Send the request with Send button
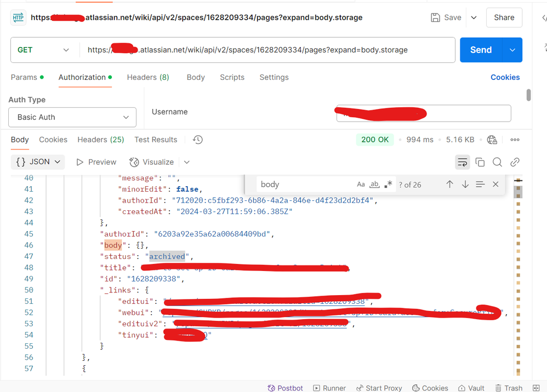The height and width of the screenshot is (392, 547). [x=481, y=50]
